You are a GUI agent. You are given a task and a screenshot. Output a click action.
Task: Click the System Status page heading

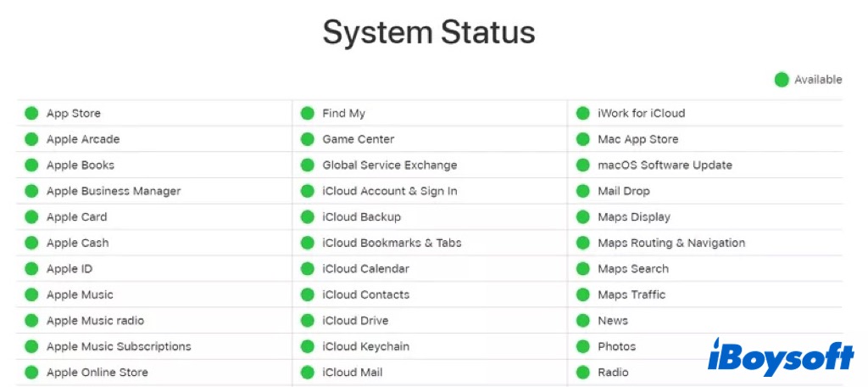tap(429, 32)
